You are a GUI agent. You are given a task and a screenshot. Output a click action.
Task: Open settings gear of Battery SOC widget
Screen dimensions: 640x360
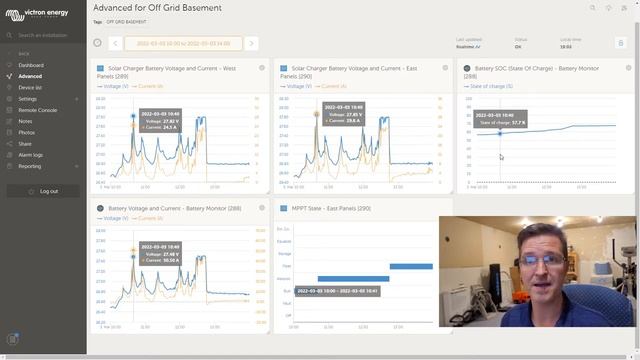pyautogui.click(x=629, y=68)
